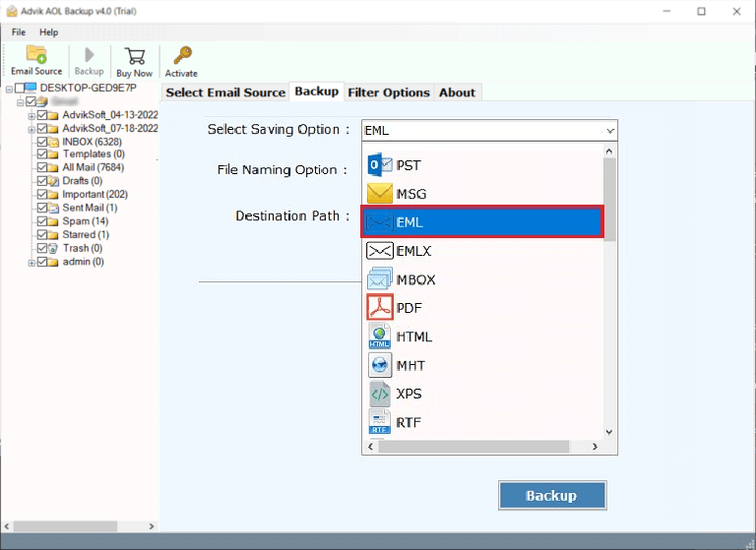This screenshot has height=550, width=756.
Task: Click the Drafts folder icon
Action: (x=53, y=181)
